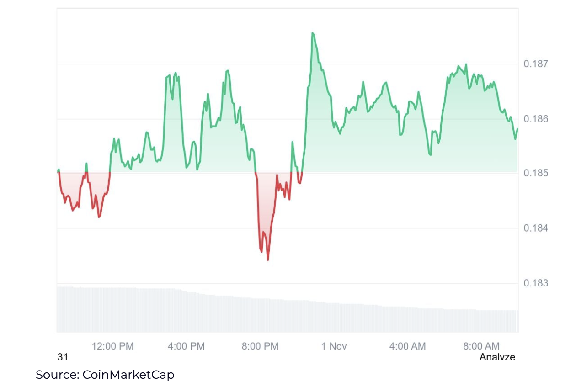The height and width of the screenshot is (392, 576).
Task: Click the leftmost starting point of the price line
Action: coord(58,170)
